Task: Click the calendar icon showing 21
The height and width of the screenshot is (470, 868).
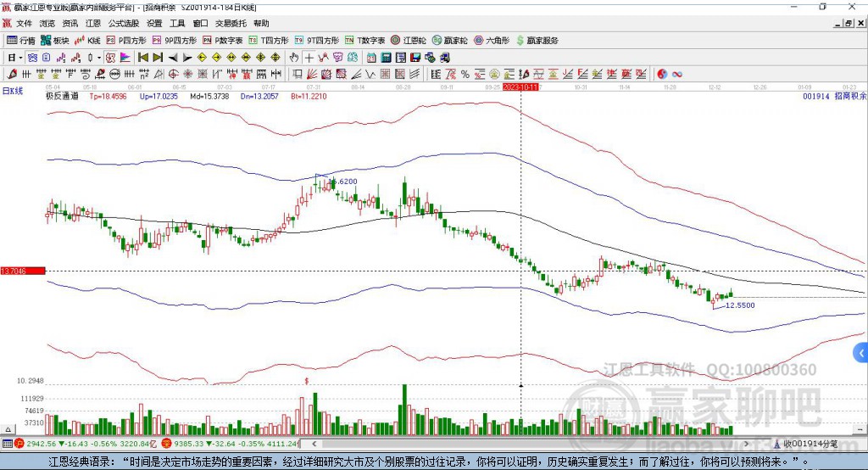Action: (x=371, y=57)
